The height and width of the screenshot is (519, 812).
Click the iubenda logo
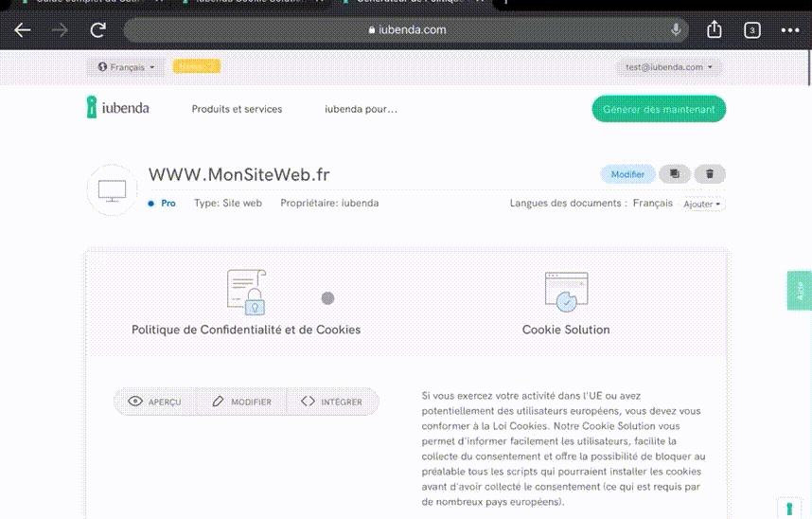(x=117, y=108)
